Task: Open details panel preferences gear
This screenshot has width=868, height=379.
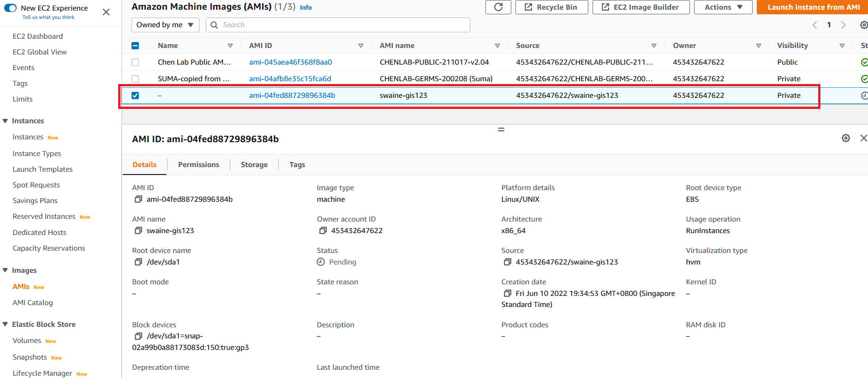Action: (x=845, y=138)
